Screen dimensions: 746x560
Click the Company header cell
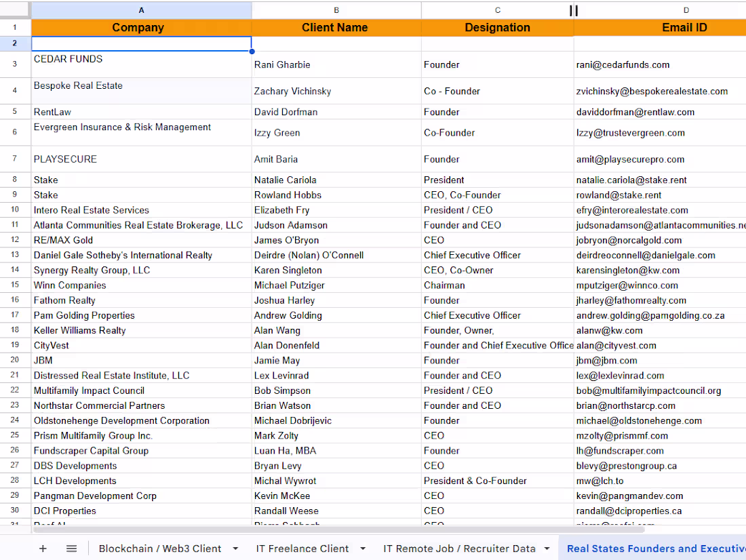(141, 28)
